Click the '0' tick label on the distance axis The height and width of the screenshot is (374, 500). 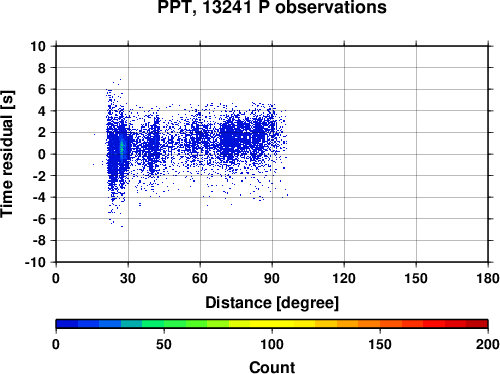56,278
